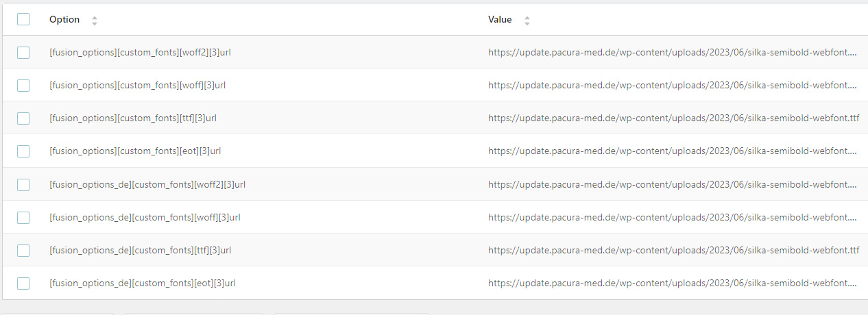The image size is (868, 315).
Task: Check the [fusion_options] woff [3]url row checkbox
Action: pos(23,85)
